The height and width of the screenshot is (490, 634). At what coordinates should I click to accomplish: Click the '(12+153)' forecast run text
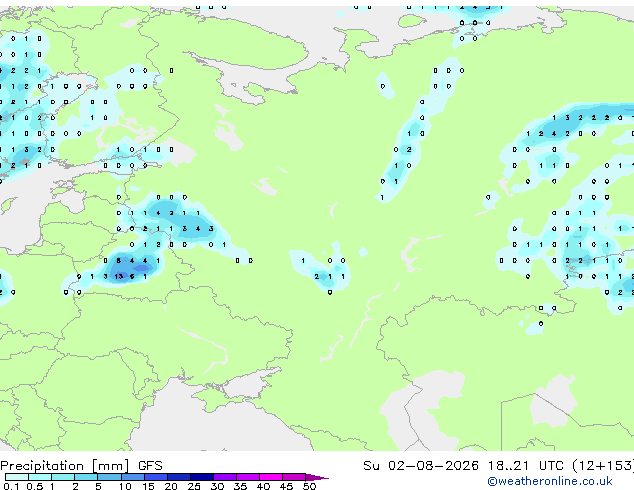click(x=603, y=465)
